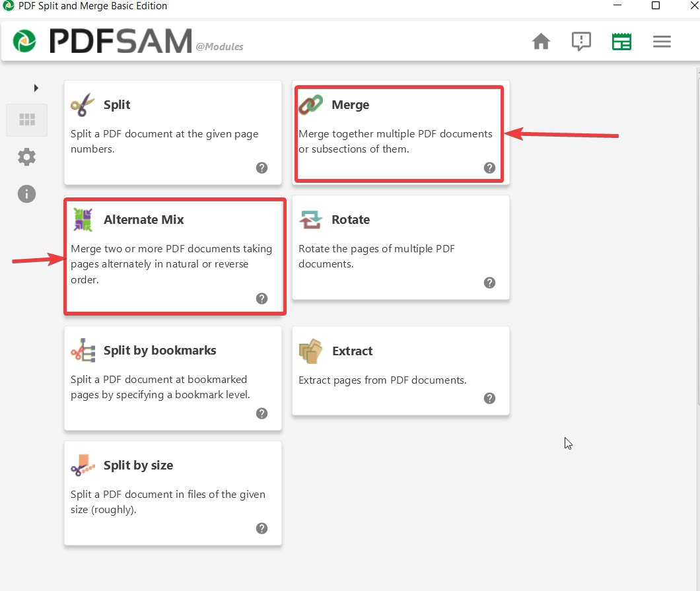
Task: Open the Merge module title
Action: [x=351, y=105]
